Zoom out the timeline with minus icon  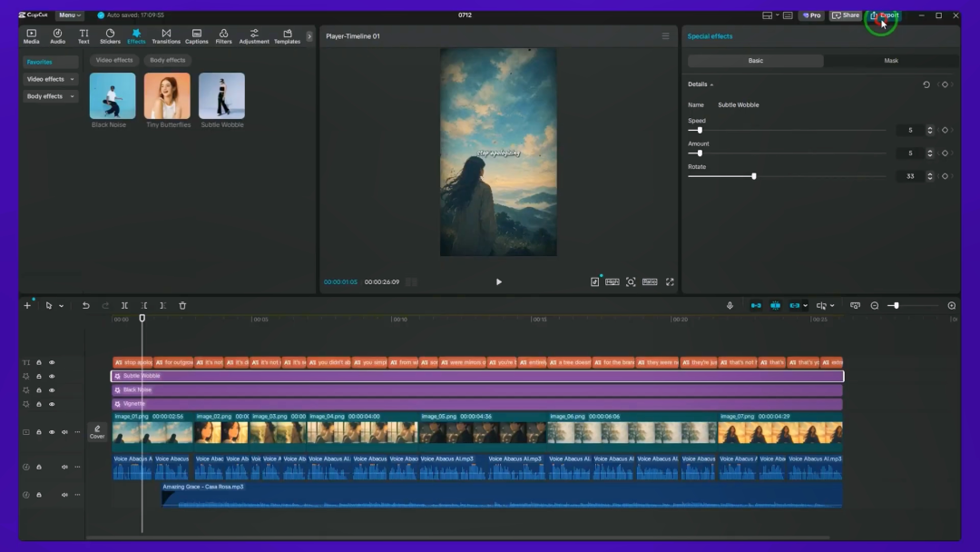(x=875, y=306)
